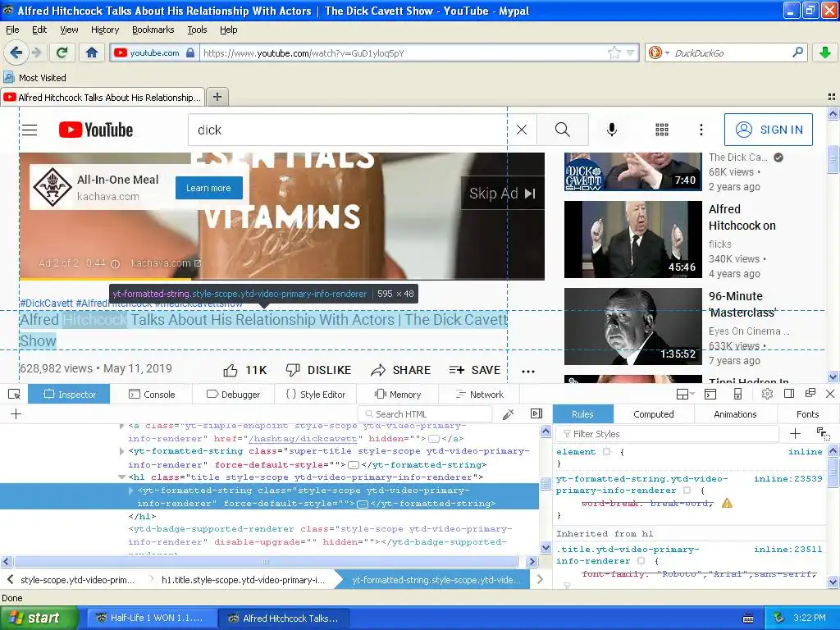Open the Bookmarks menu
This screenshot has height=630, width=840.
click(153, 30)
